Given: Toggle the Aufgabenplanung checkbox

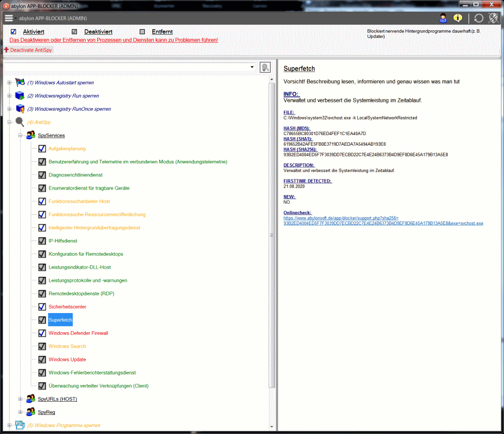Looking at the screenshot, I should (42, 149).
